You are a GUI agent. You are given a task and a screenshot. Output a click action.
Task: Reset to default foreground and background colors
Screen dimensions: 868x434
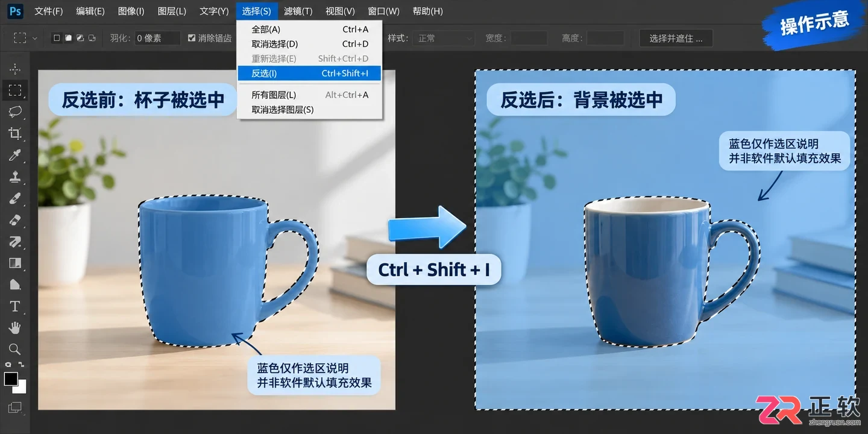point(7,365)
